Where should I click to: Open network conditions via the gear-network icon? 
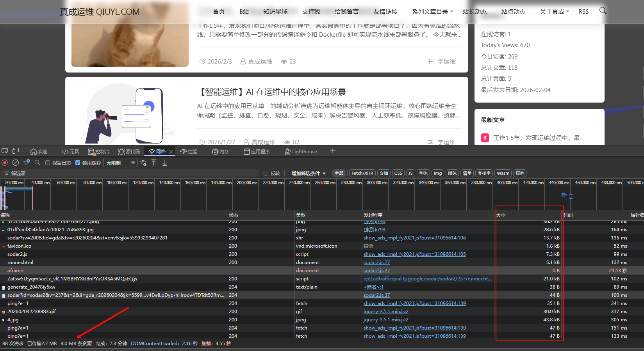[x=143, y=163]
